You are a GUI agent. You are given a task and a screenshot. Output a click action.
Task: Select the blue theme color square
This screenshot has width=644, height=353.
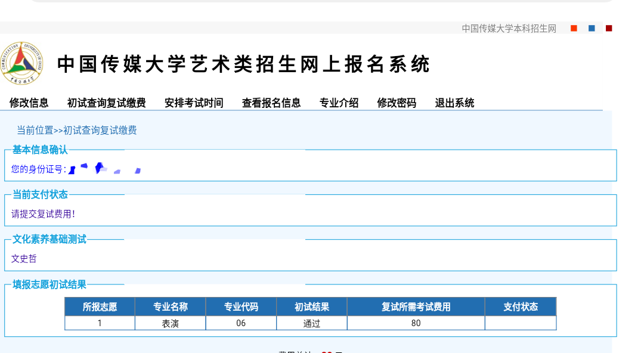tap(592, 29)
